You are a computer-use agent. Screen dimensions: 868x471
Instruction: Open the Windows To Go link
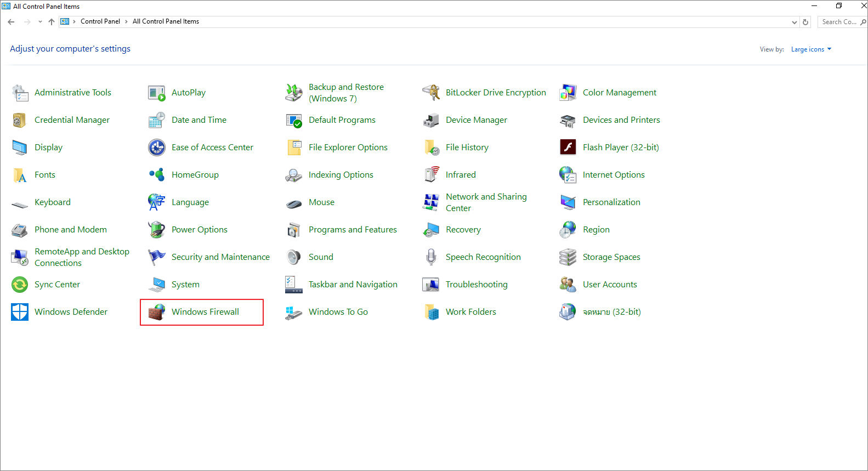(338, 312)
